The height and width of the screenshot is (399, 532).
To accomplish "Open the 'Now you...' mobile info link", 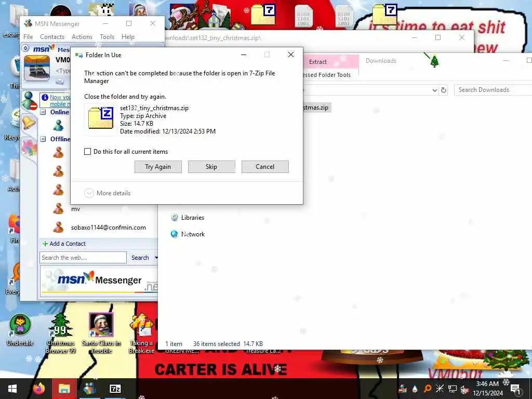I will (60, 100).
